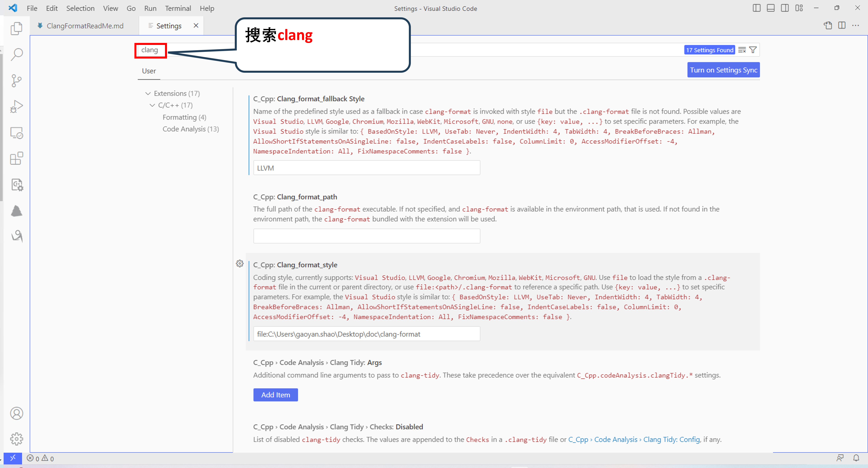
Task: Switch to ClangFormatReadMe.md tab
Action: (84, 26)
